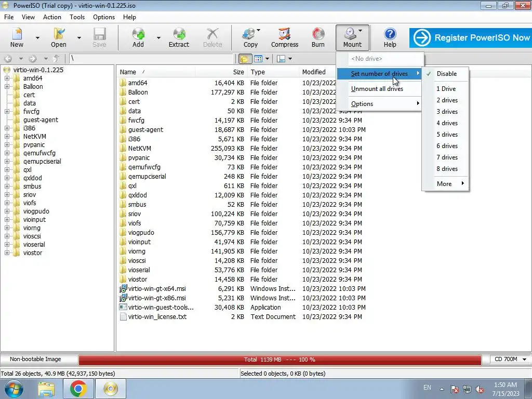Click the layout pane icon

(x=281, y=59)
